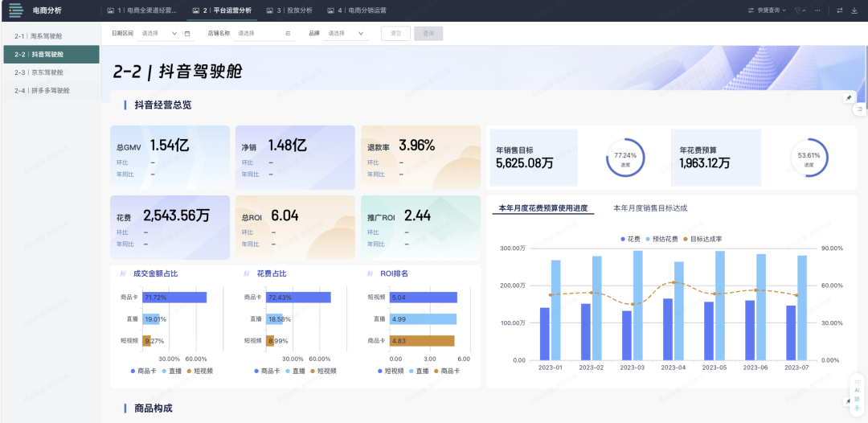The image size is (868, 423).
Task: Click the calendar icon beside 日期区间
Action: click(x=187, y=34)
